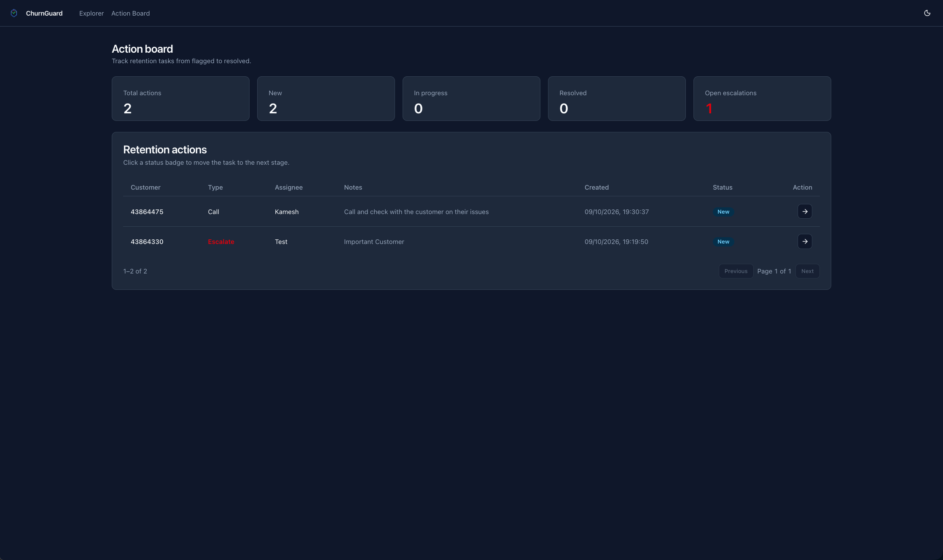The width and height of the screenshot is (943, 560).
Task: Switch to the Action Board nav item
Action: 131,13
